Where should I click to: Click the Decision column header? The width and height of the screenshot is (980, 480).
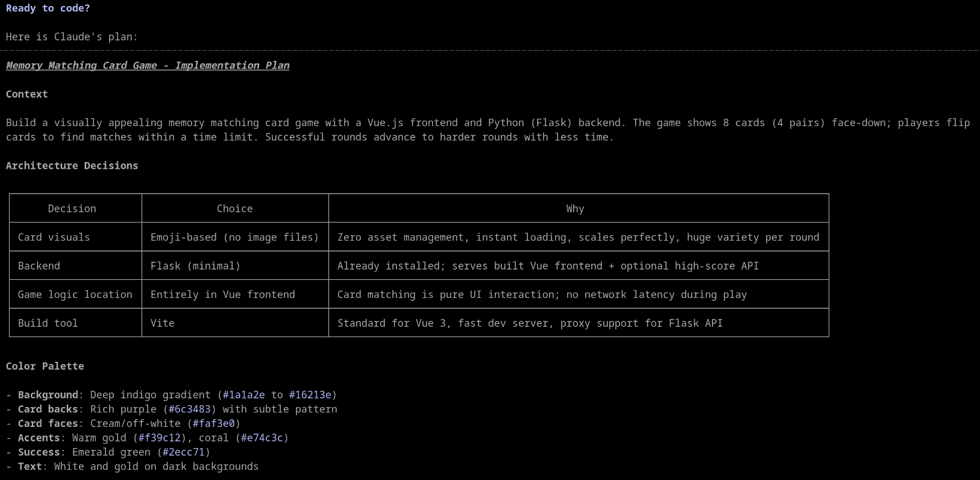coord(72,209)
